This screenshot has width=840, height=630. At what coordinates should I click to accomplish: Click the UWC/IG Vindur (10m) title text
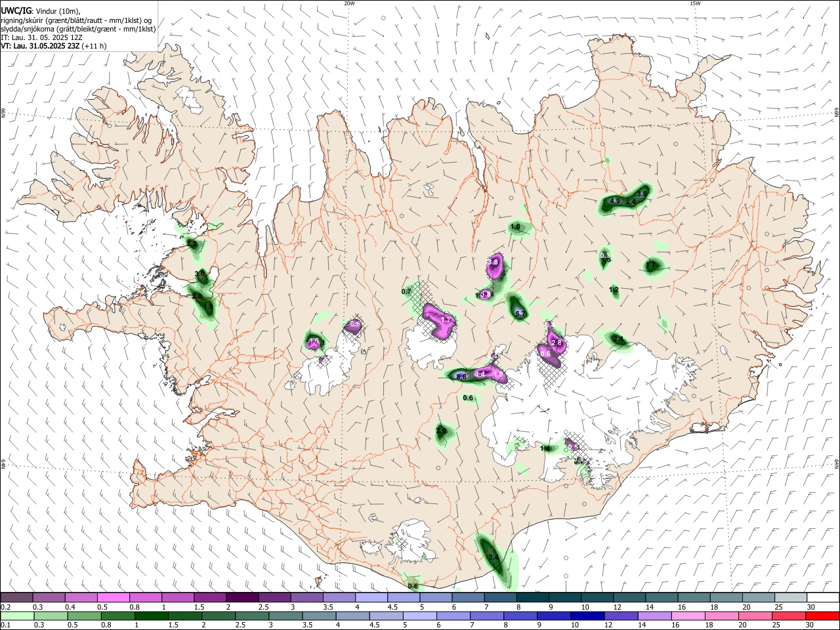(x=40, y=11)
